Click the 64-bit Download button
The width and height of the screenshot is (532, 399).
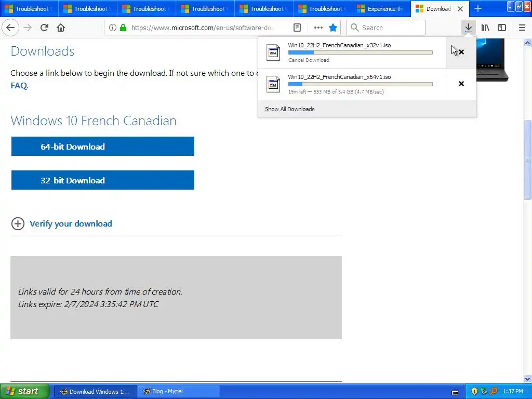102,147
